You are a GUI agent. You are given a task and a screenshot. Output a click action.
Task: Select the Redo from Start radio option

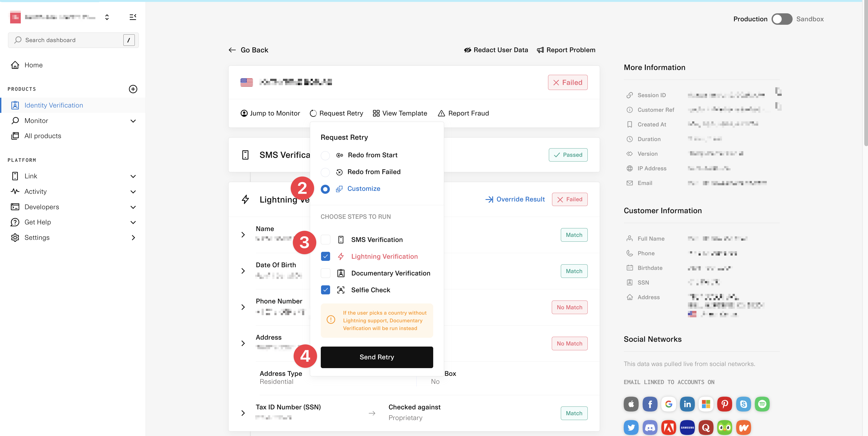tap(325, 155)
